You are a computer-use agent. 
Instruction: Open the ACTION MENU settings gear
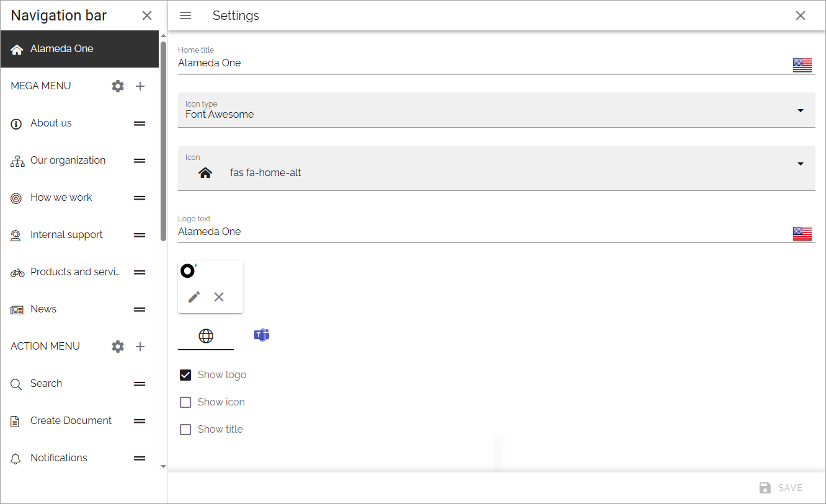tap(118, 347)
